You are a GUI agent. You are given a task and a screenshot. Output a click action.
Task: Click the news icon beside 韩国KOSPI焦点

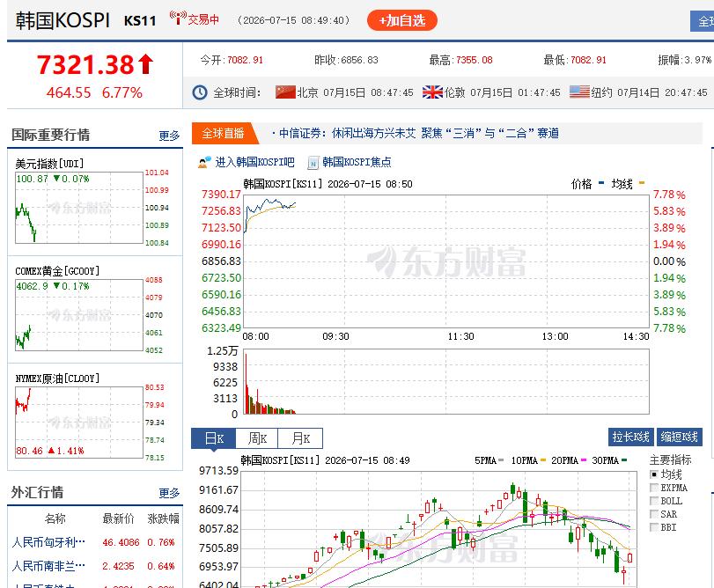(313, 163)
